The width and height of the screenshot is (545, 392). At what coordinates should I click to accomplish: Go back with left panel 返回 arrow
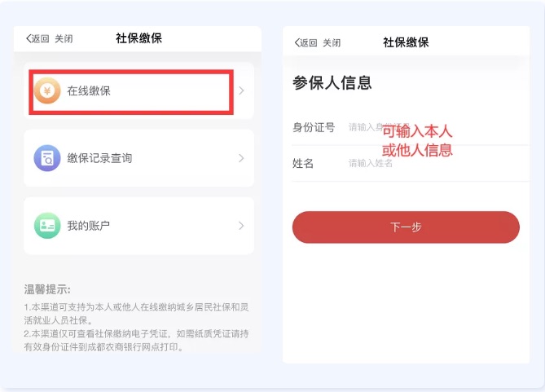pyautogui.click(x=37, y=38)
